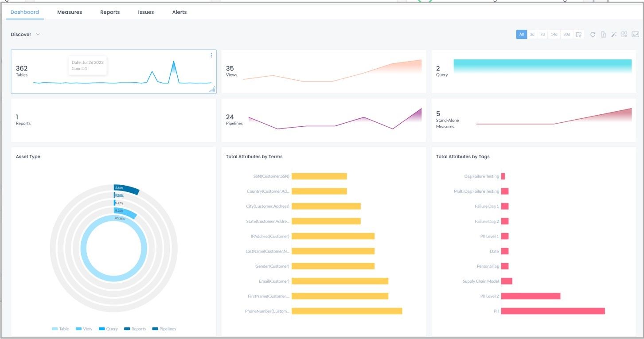Go to the Issues tab

[146, 12]
